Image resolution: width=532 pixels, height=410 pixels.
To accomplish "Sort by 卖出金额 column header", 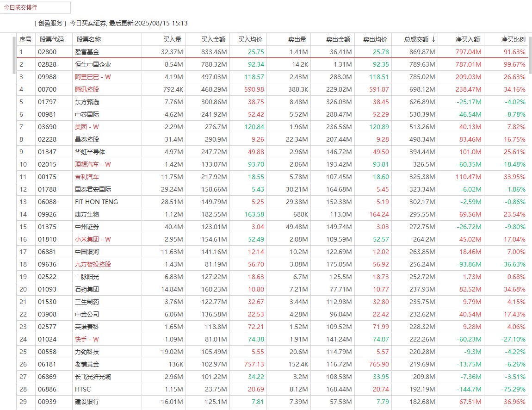I will point(338,39).
